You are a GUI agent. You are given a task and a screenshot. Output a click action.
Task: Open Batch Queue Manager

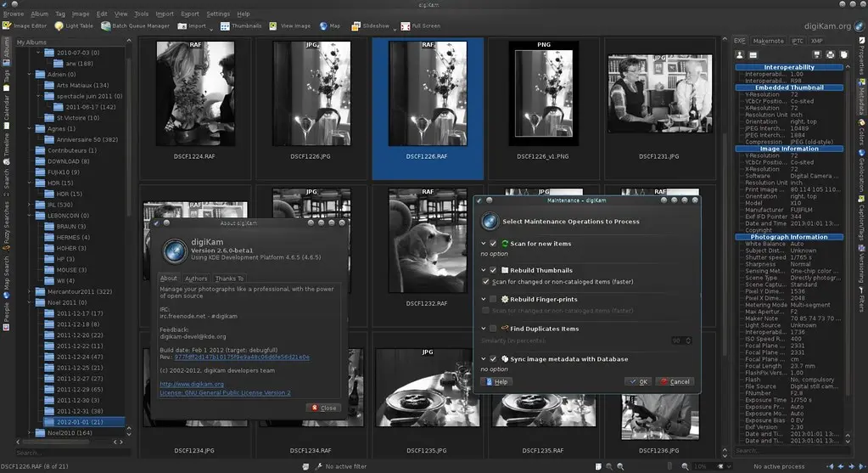coord(136,26)
